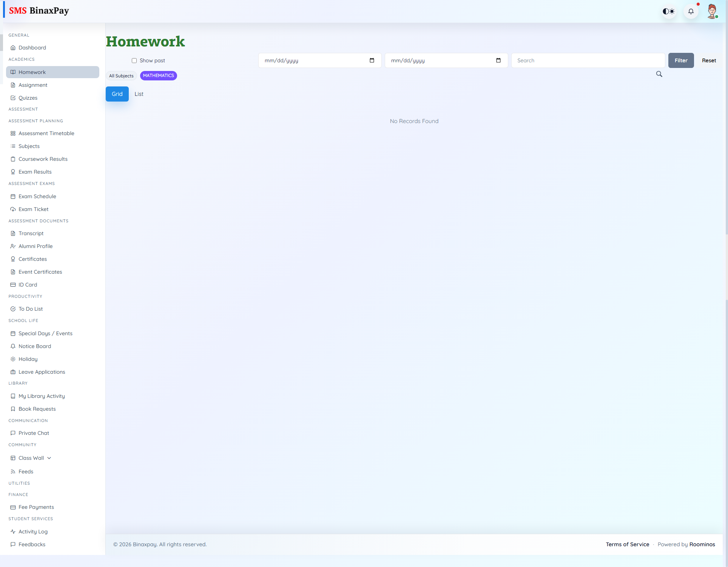
Task: Click the notification bell
Action: point(691,11)
